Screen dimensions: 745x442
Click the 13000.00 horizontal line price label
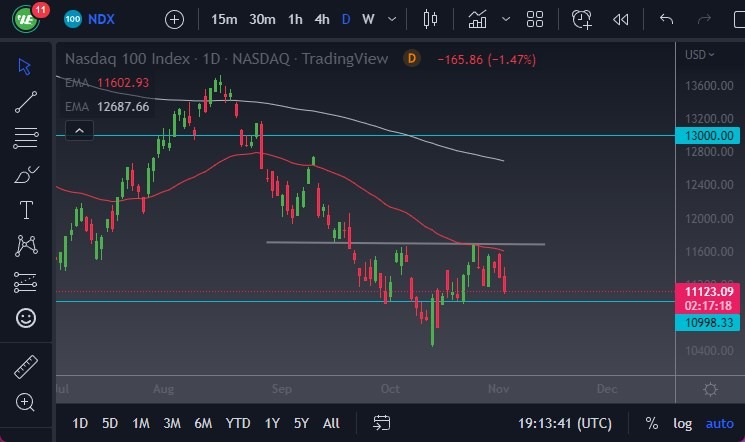coord(707,135)
